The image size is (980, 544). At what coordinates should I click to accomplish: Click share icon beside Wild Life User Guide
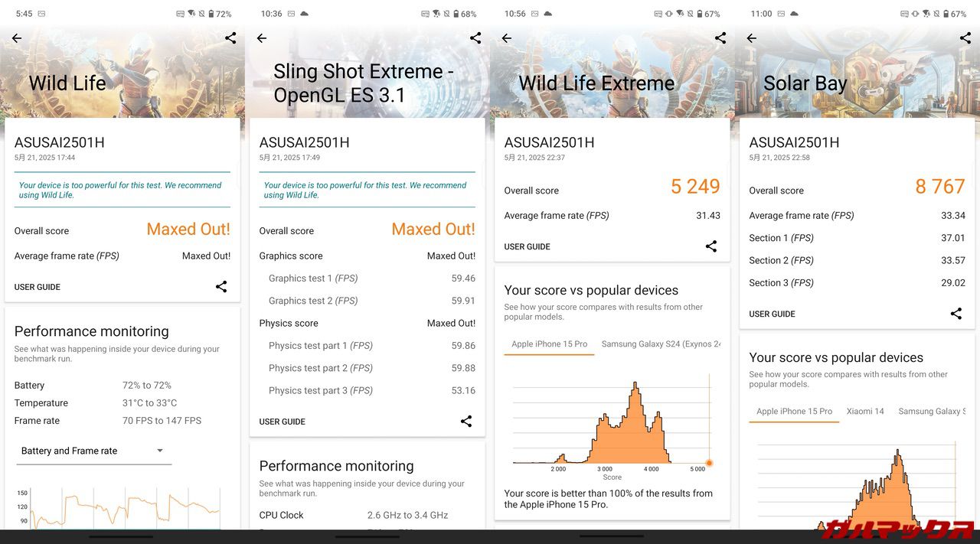click(x=221, y=287)
